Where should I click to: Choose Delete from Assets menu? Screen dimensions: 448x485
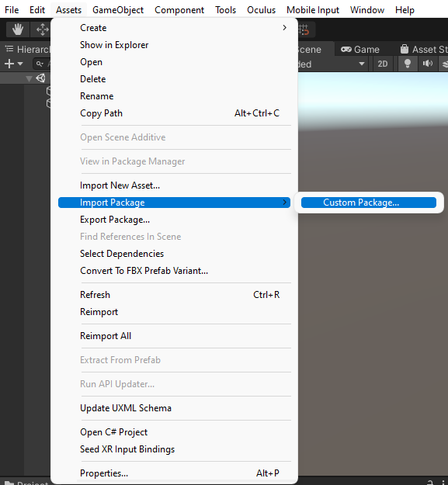click(174, 79)
